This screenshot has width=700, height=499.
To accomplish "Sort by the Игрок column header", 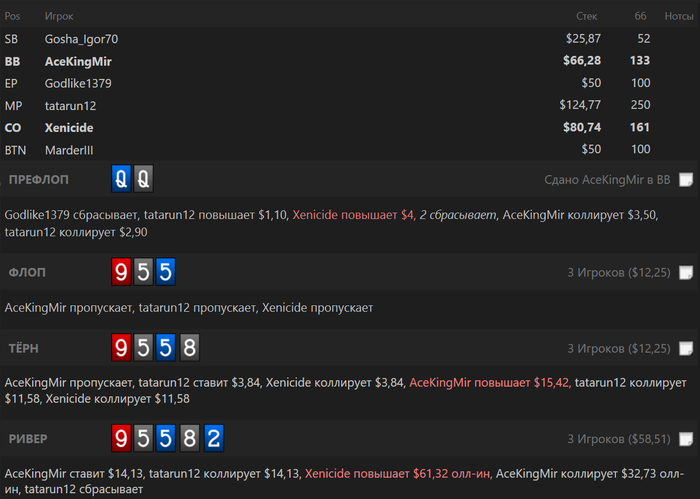I will click(x=59, y=17).
